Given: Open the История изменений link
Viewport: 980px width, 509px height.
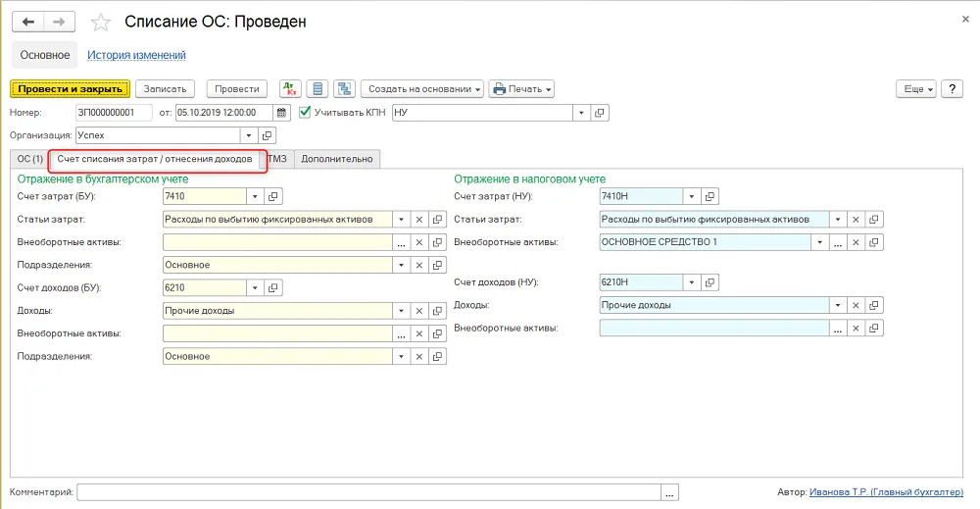Looking at the screenshot, I should pos(136,55).
